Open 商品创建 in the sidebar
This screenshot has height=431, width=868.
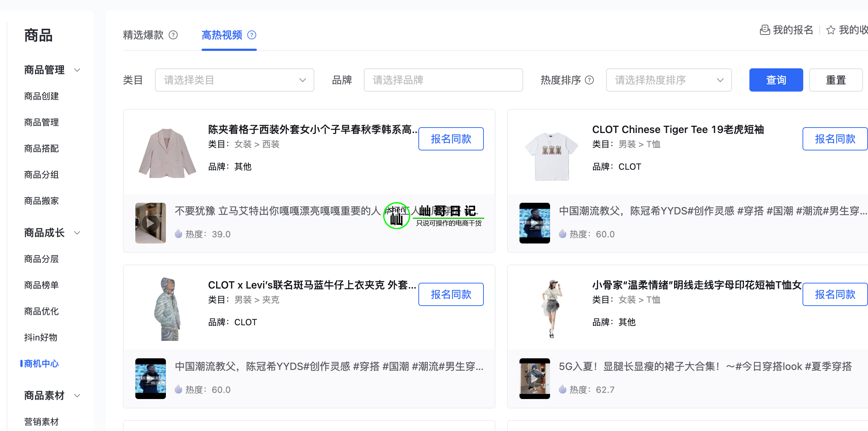tap(41, 96)
